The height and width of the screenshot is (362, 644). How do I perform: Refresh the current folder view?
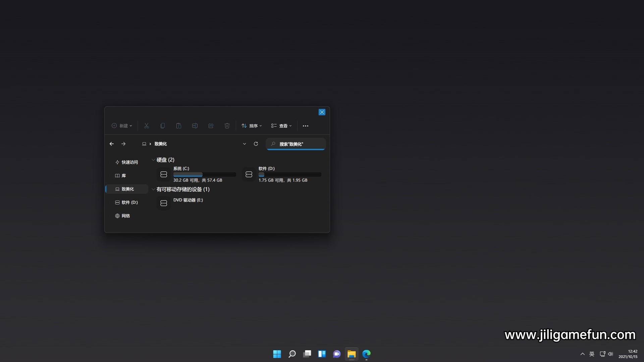click(256, 144)
